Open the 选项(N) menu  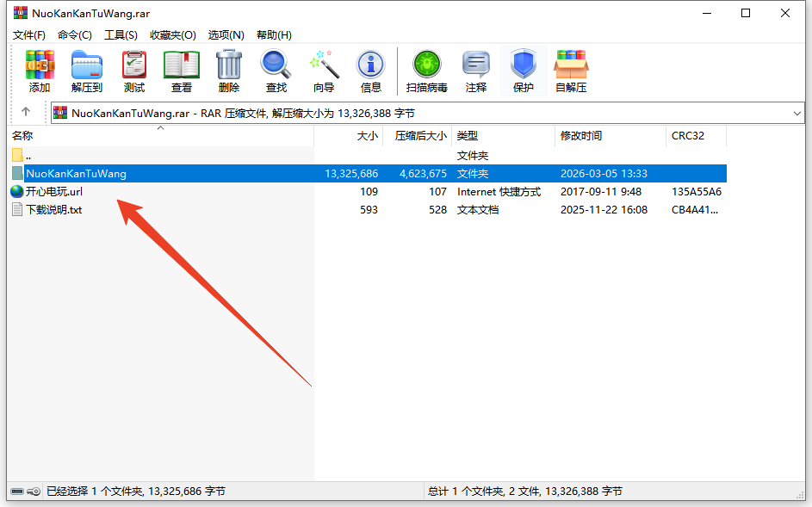click(226, 34)
